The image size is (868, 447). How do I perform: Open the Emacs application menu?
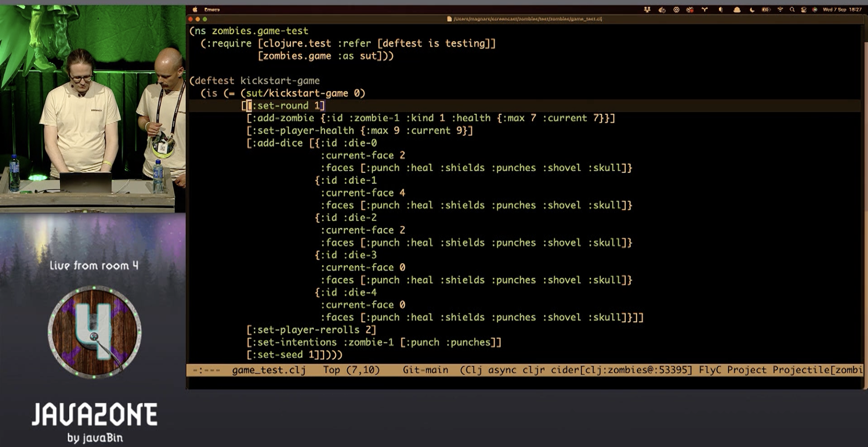(x=212, y=9)
